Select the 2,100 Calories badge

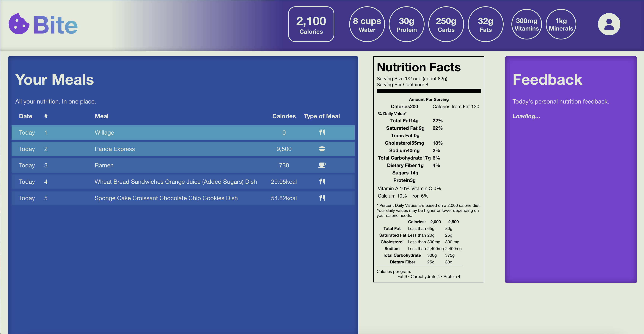point(311,24)
